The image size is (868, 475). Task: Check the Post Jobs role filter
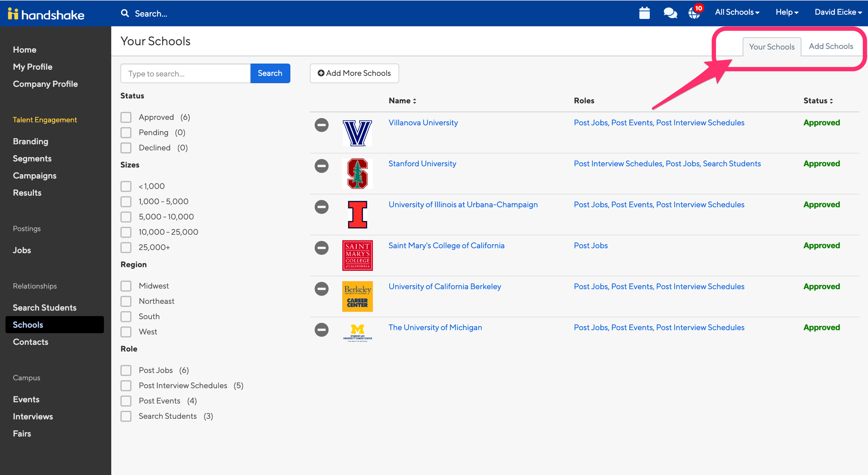(x=126, y=370)
